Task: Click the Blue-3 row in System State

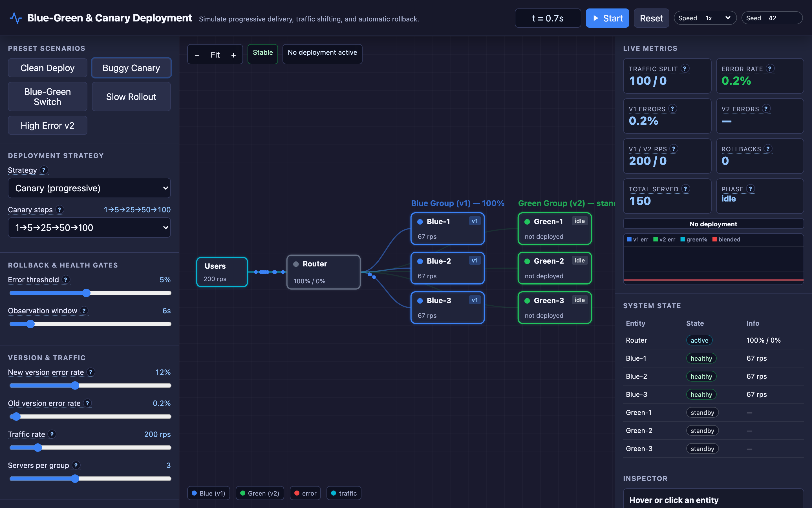Action: 713,394
